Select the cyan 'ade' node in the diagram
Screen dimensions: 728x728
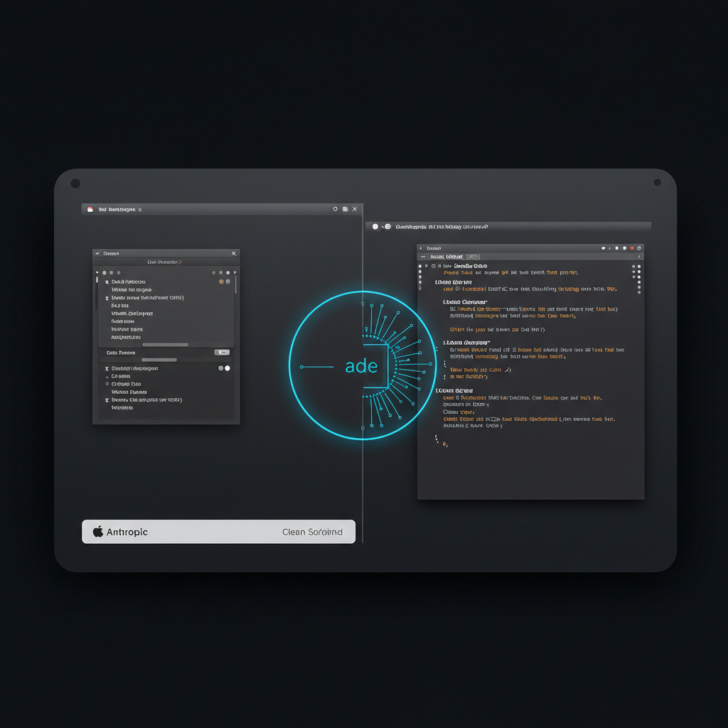pos(361,366)
